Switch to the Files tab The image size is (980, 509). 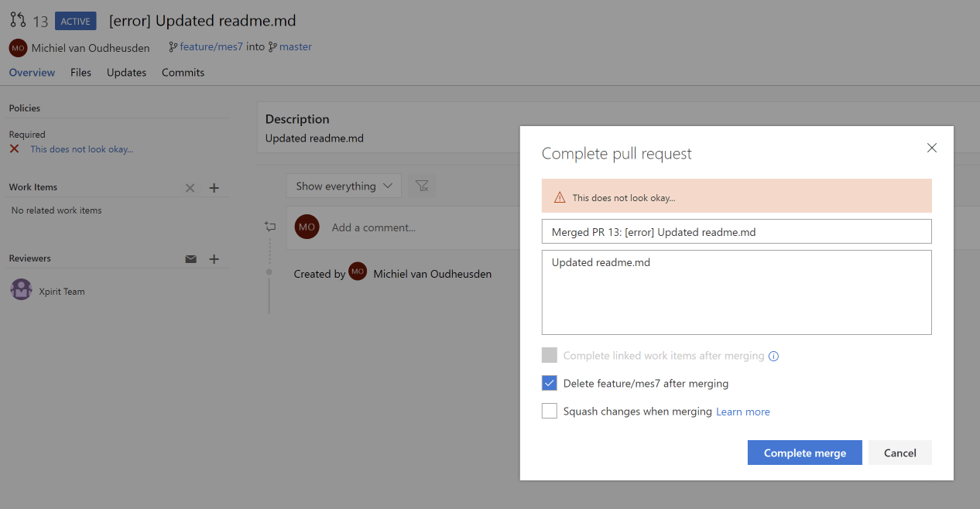point(81,73)
